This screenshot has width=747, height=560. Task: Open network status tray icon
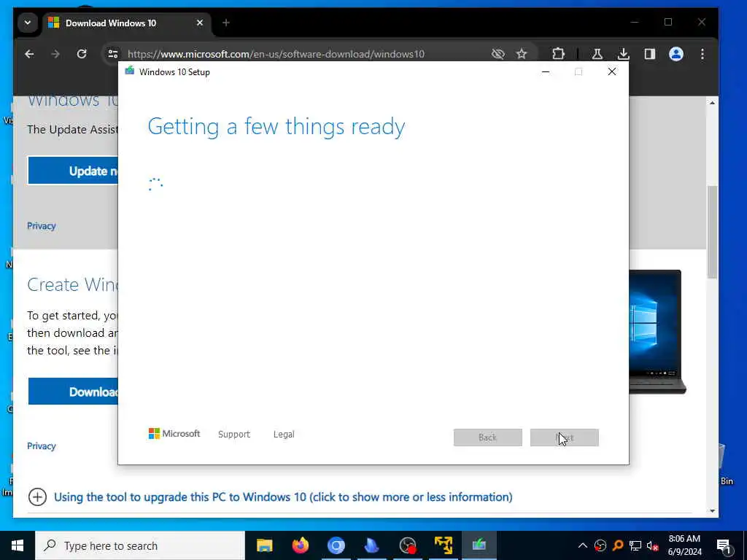(x=635, y=545)
